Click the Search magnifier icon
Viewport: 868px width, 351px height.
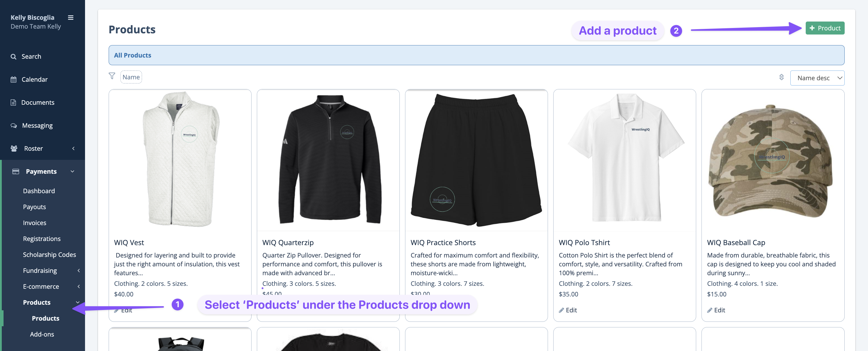pos(14,57)
